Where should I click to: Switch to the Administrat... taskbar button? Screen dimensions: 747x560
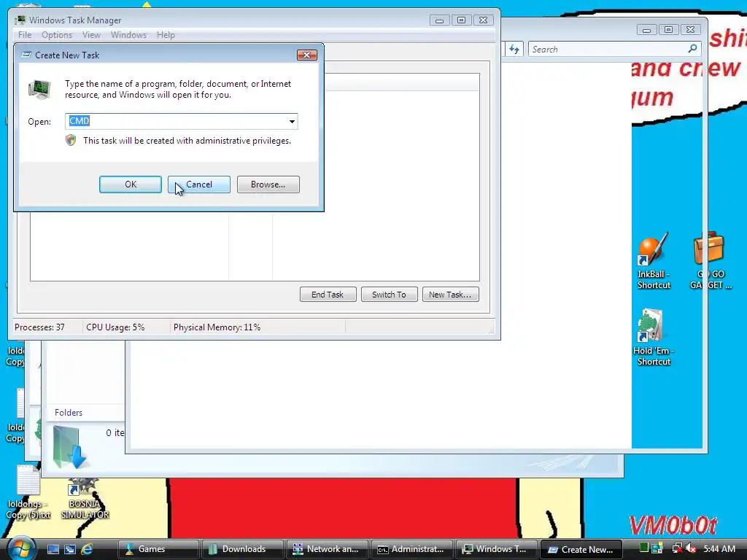tap(412, 549)
